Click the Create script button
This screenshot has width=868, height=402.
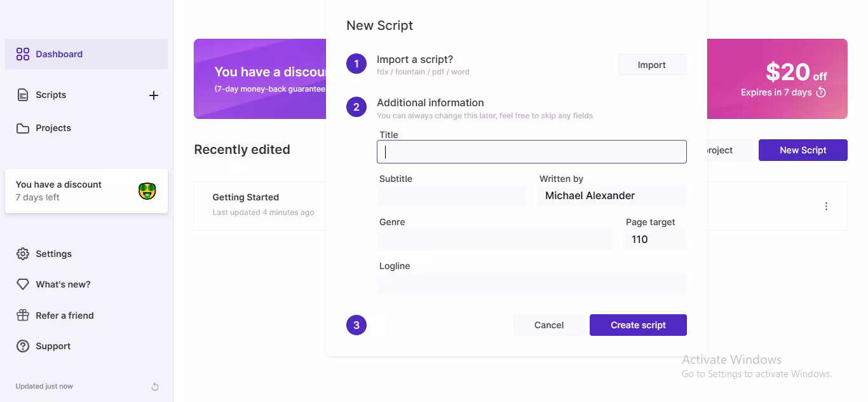point(638,325)
